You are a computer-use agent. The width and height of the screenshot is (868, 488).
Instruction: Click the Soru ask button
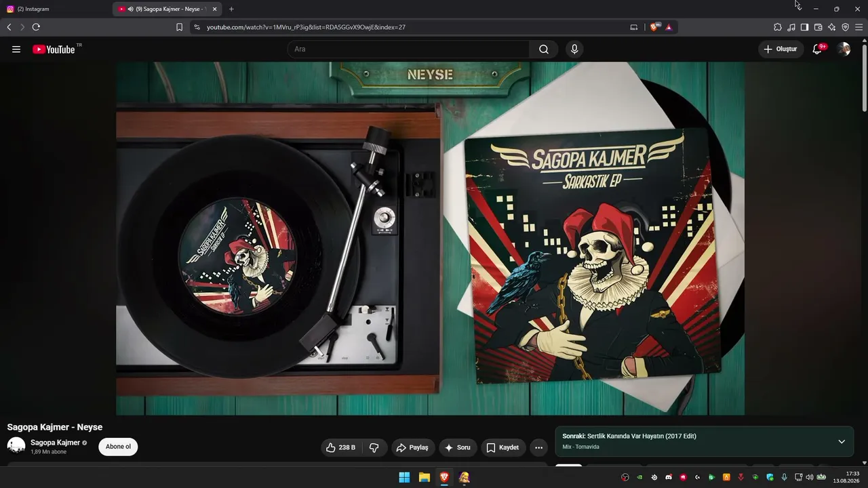458,447
